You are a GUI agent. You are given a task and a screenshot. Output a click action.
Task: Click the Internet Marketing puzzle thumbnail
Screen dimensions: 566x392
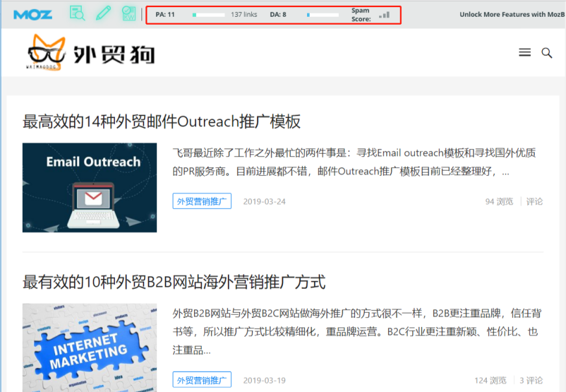pos(90,348)
